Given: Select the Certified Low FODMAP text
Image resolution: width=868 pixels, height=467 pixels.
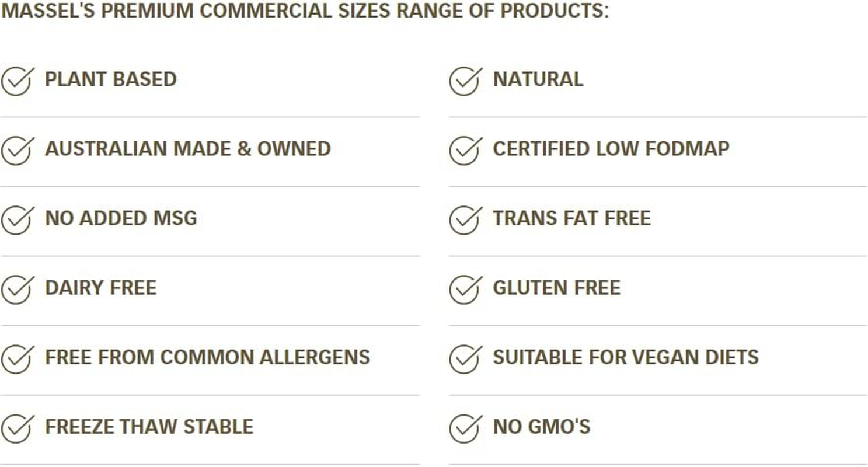Looking at the screenshot, I should 611,149.
